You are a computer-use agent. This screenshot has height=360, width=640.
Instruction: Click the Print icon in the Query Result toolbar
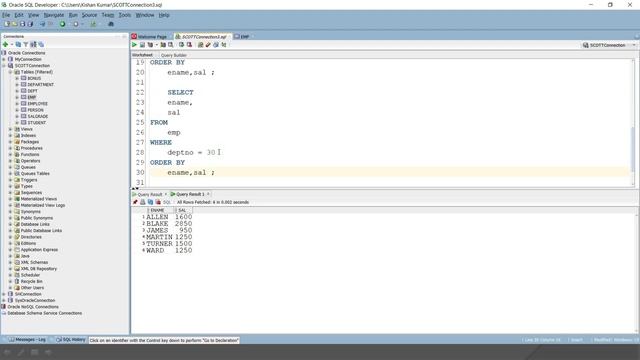pos(142,202)
